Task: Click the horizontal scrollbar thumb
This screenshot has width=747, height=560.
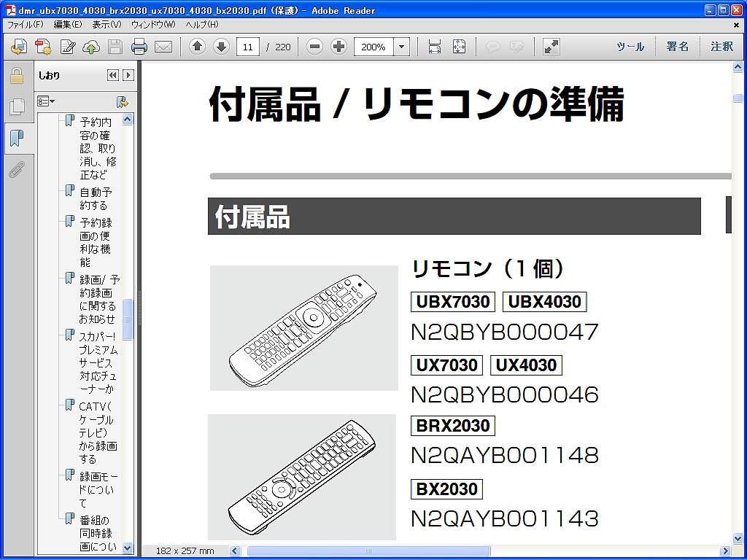Action: coord(368,551)
